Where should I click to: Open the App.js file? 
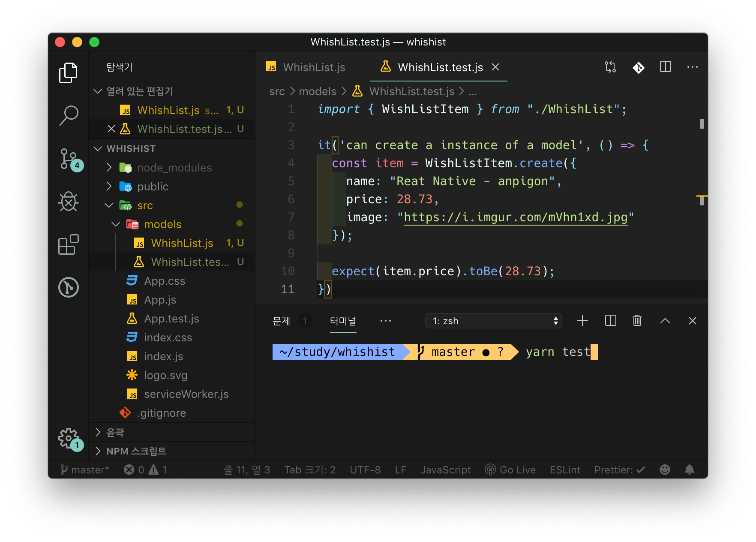(172, 300)
